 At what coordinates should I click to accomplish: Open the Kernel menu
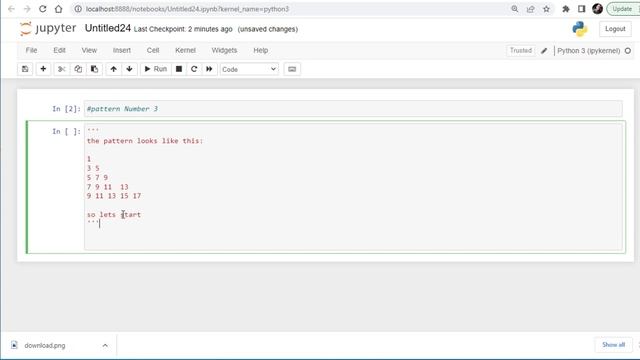[x=185, y=50]
